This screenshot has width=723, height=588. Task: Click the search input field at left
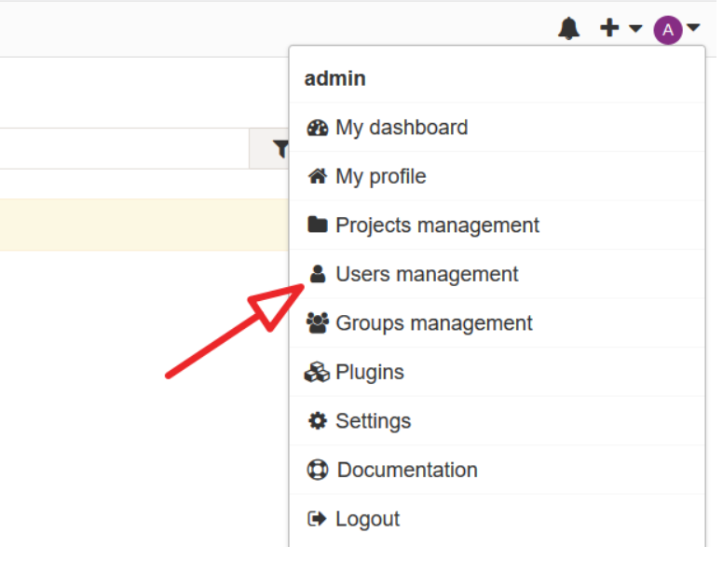click(x=121, y=149)
